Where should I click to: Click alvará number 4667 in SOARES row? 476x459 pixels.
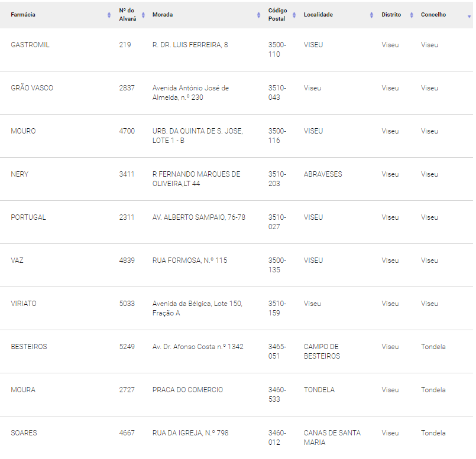[127, 432]
